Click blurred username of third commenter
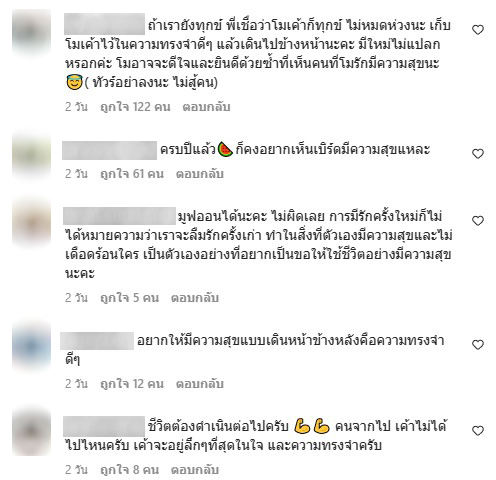The width and height of the screenshot is (496, 480). click(119, 216)
